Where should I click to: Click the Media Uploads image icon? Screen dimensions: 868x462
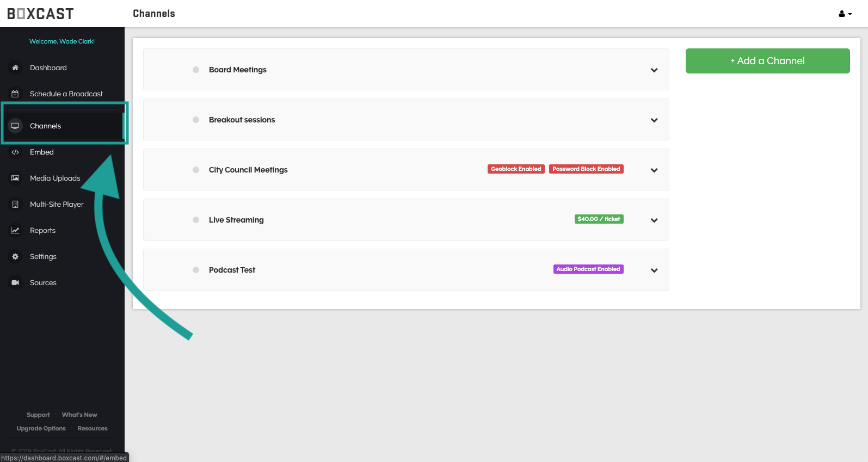pyautogui.click(x=15, y=178)
